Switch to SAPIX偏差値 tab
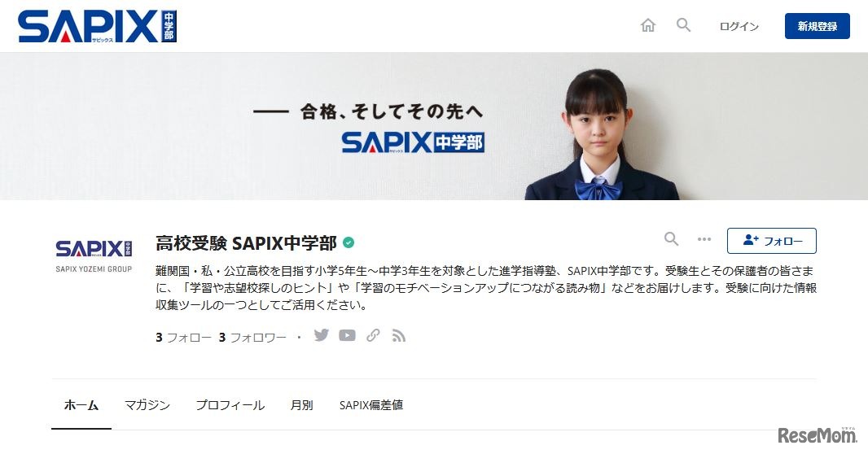 (x=370, y=405)
